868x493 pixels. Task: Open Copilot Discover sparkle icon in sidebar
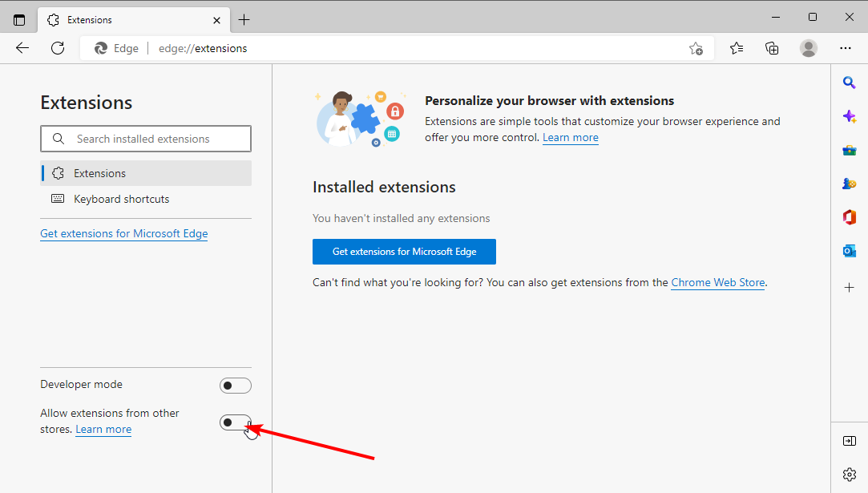(x=850, y=116)
